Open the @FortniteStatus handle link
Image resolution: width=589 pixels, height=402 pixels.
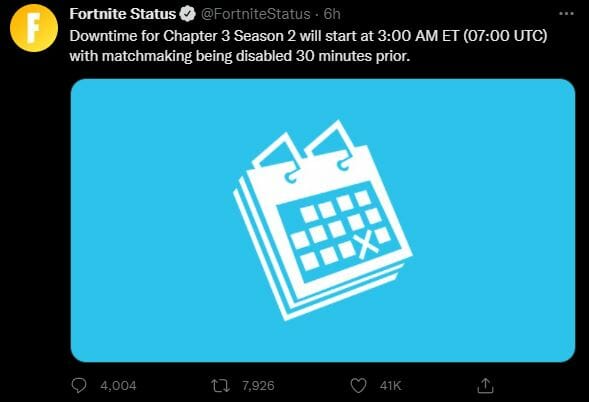[x=255, y=14]
